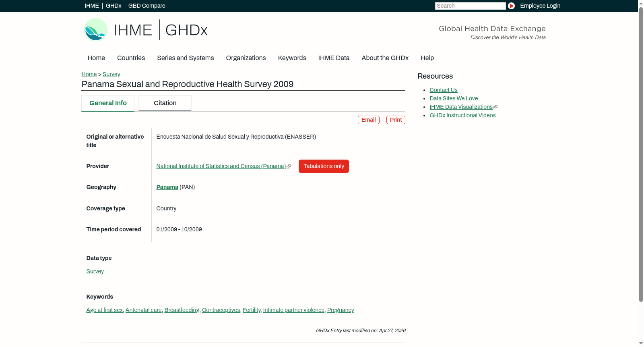This screenshot has height=347, width=644.
Task: Select the General Info tab
Action: (x=108, y=103)
